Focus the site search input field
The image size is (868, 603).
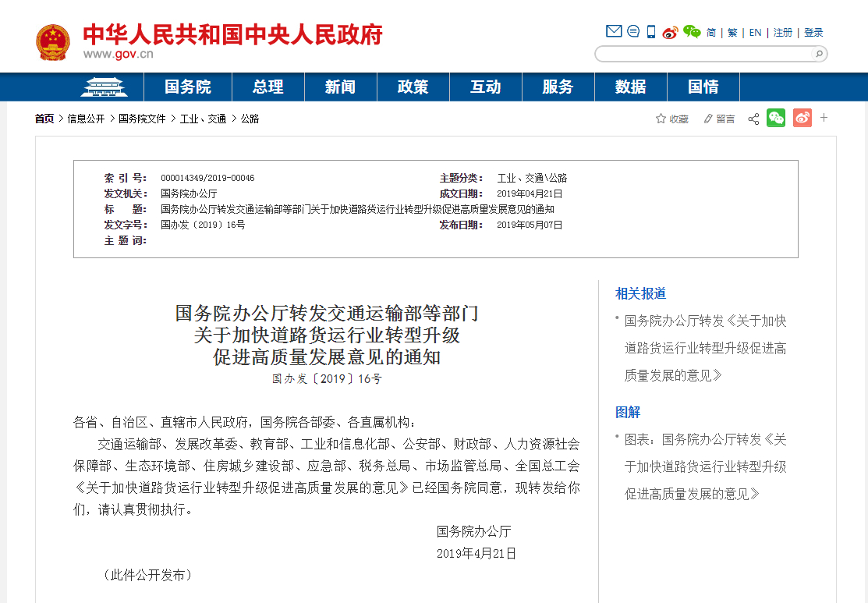pos(702,54)
